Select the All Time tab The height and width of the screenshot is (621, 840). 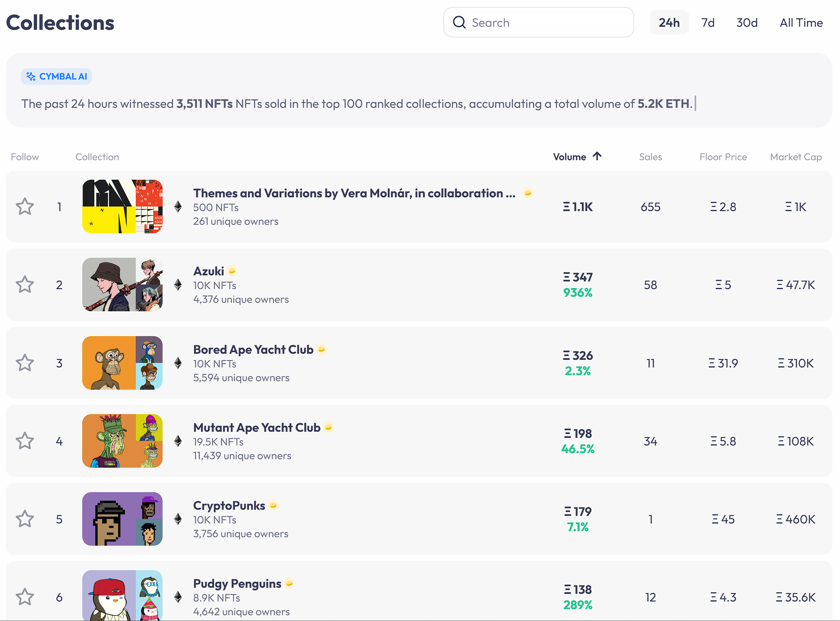click(801, 23)
